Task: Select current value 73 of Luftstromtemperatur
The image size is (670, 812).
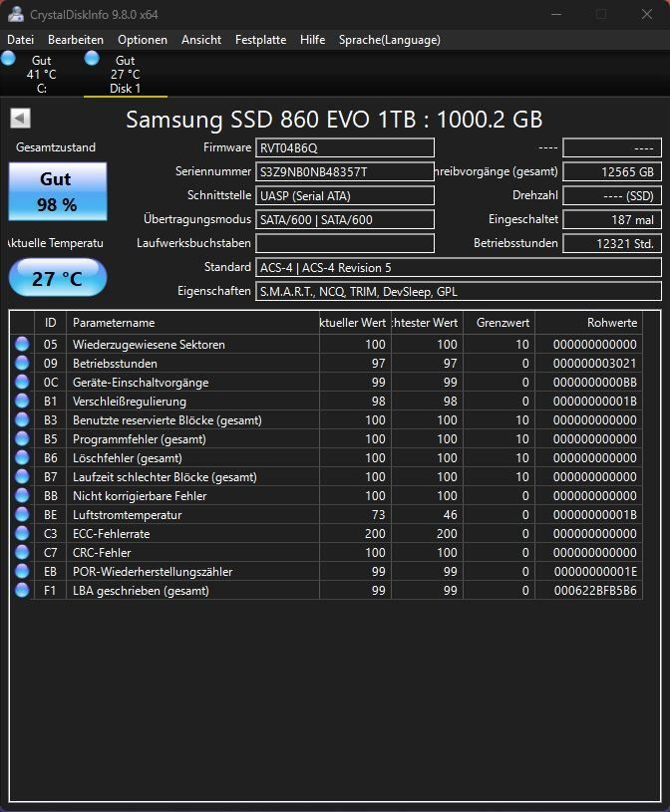Action: (378, 515)
